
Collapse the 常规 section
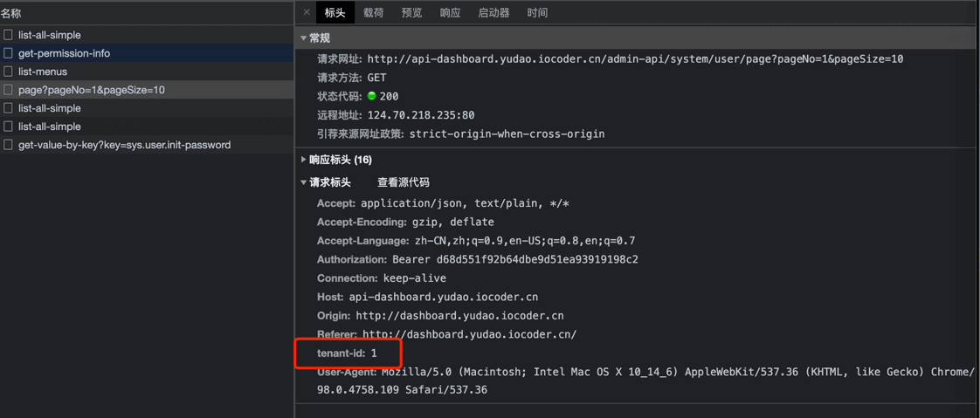pos(304,38)
